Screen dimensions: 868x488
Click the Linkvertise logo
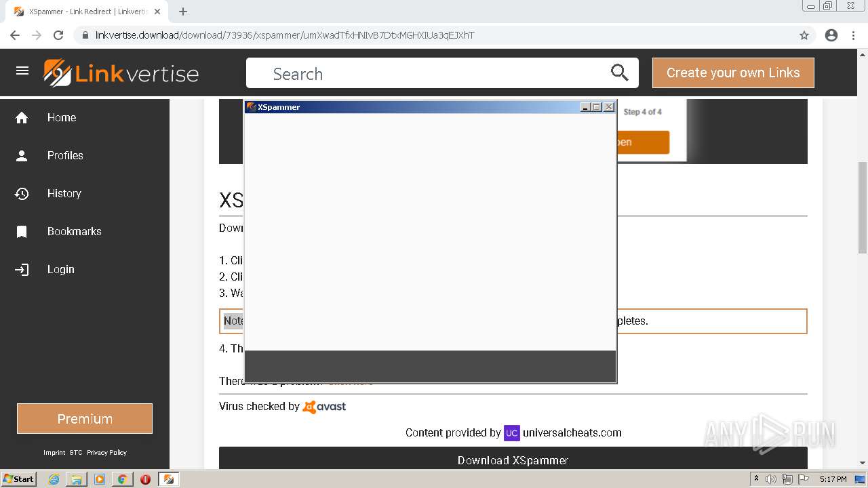[x=121, y=73]
